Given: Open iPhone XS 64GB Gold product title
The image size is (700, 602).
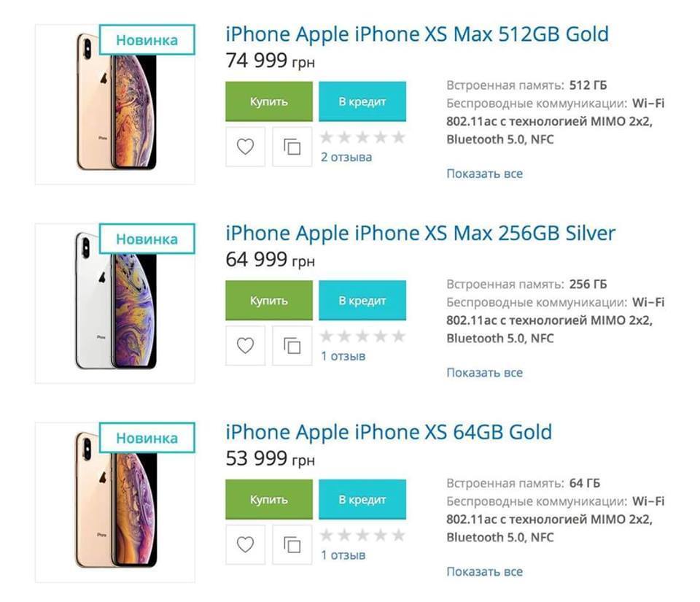Looking at the screenshot, I should click(x=389, y=432).
